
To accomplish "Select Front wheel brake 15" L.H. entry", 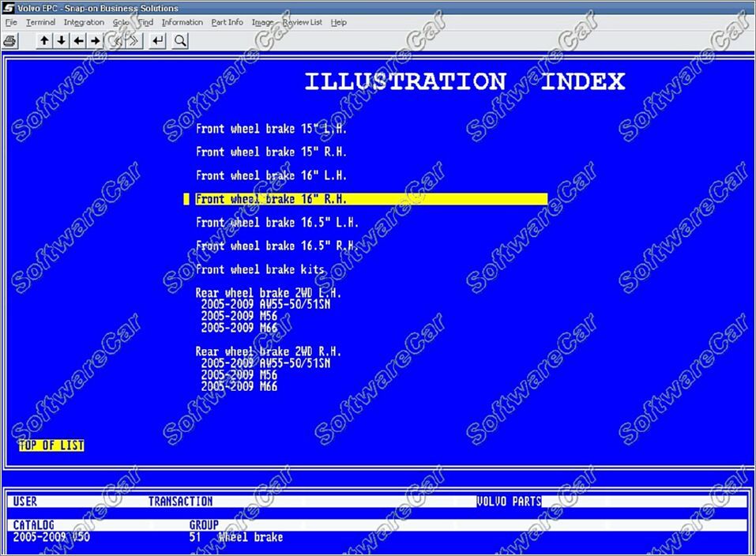I will pos(271,129).
